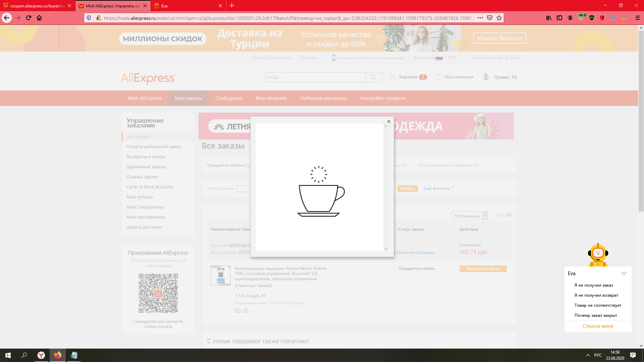Image resolution: width=644 pixels, height=362 pixels.
Task: Open Адреса доставки in sidebar
Action: click(144, 227)
